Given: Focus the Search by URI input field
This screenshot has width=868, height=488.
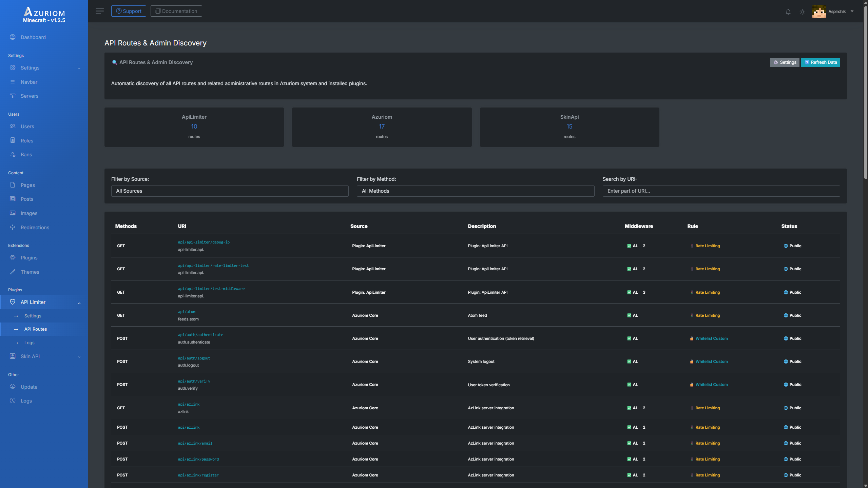Looking at the screenshot, I should point(721,191).
